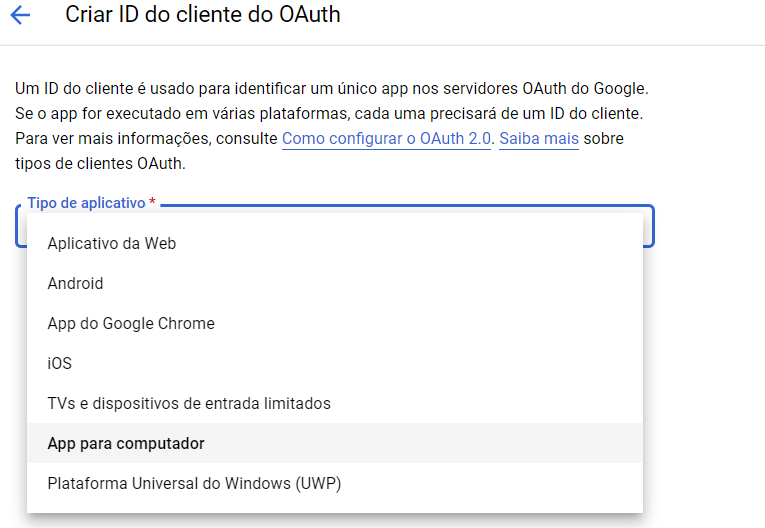Click the sentence starting 'Um ID do cliente'
Viewport: 765px width, 528px height.
[332, 89]
